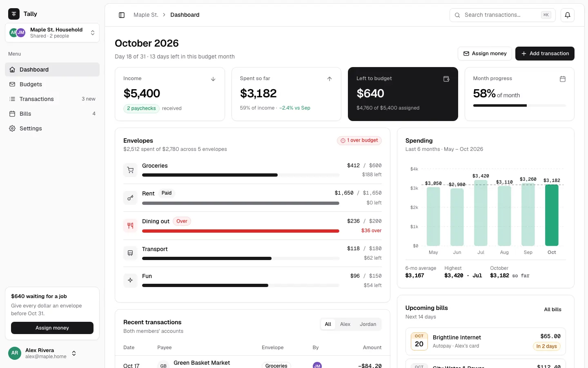This screenshot has height=368, width=588.
Task: Click the Month progress calendar icon
Action: click(x=563, y=79)
